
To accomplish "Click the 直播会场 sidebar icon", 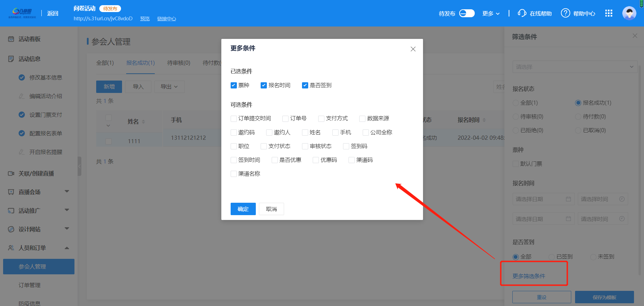I will click(11, 192).
